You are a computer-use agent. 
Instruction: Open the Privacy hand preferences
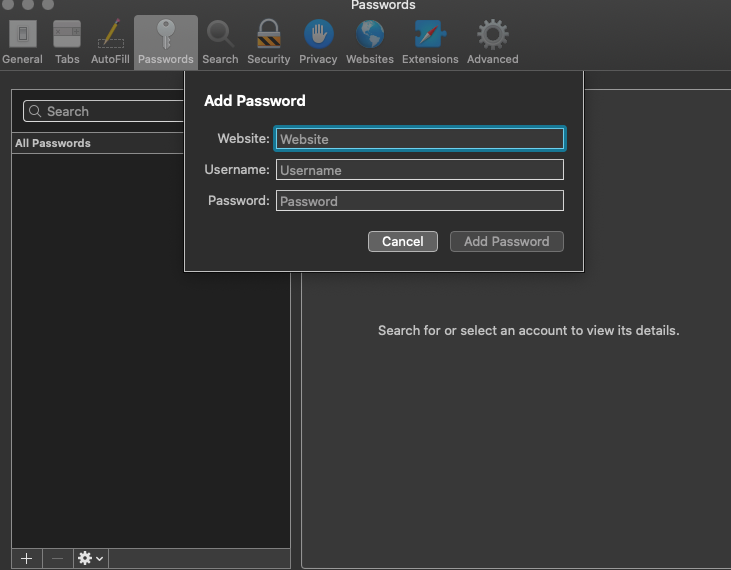(318, 42)
